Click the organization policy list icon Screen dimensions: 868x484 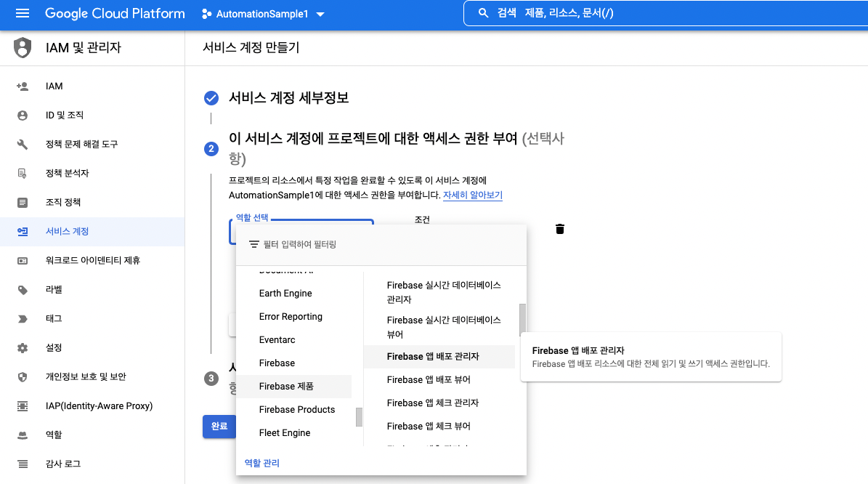tap(22, 203)
